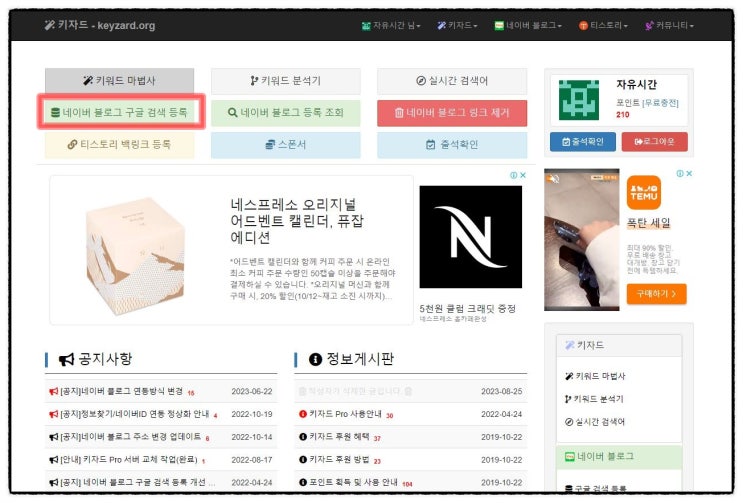Viewport: 743px width, 503px height.
Task: Click sidebar 네이버 블로그 section header
Action: (x=619, y=457)
